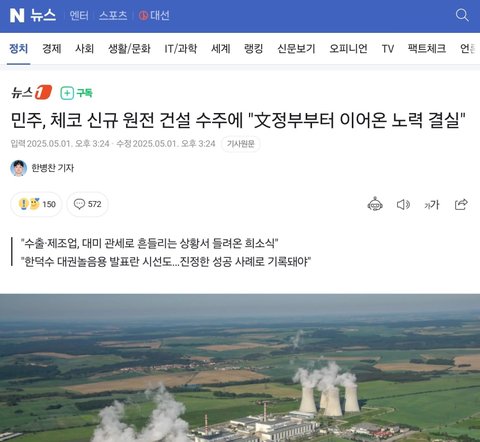
Task: Open the IT/과학 tab
Action: coord(181,49)
